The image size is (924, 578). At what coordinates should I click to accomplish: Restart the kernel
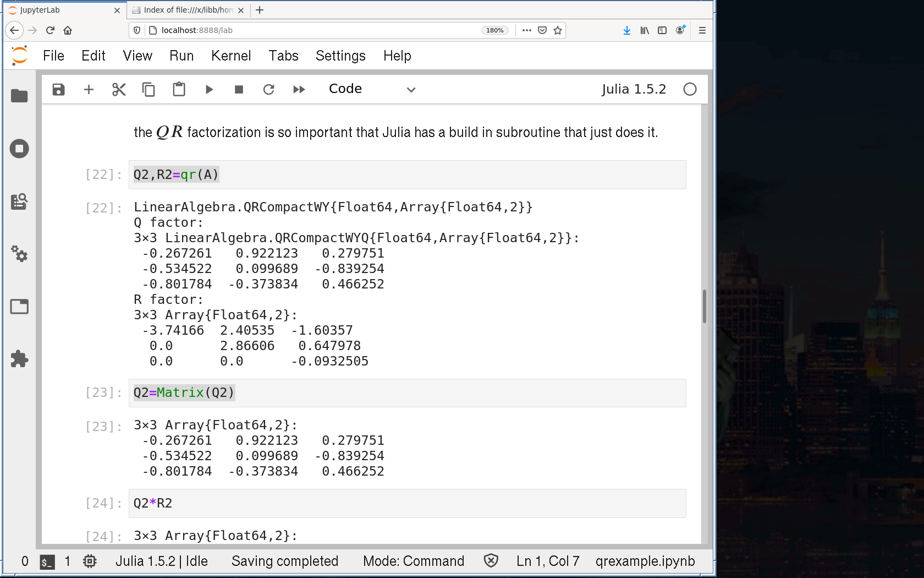[268, 89]
